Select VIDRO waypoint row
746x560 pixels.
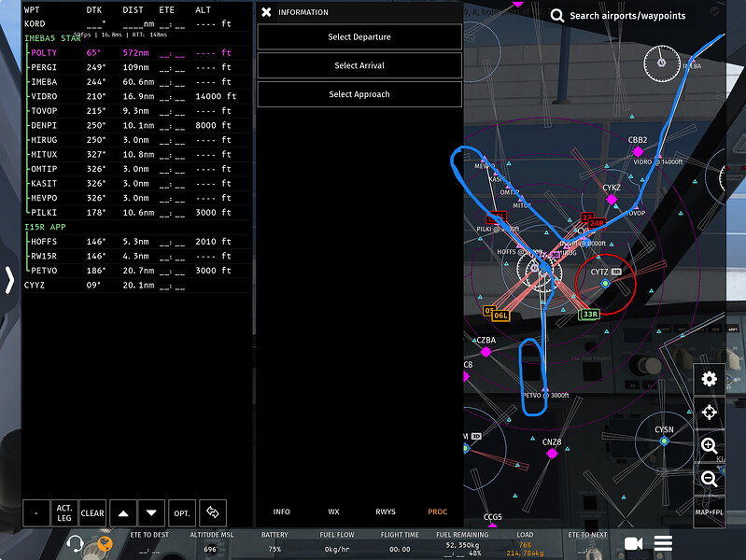136,96
